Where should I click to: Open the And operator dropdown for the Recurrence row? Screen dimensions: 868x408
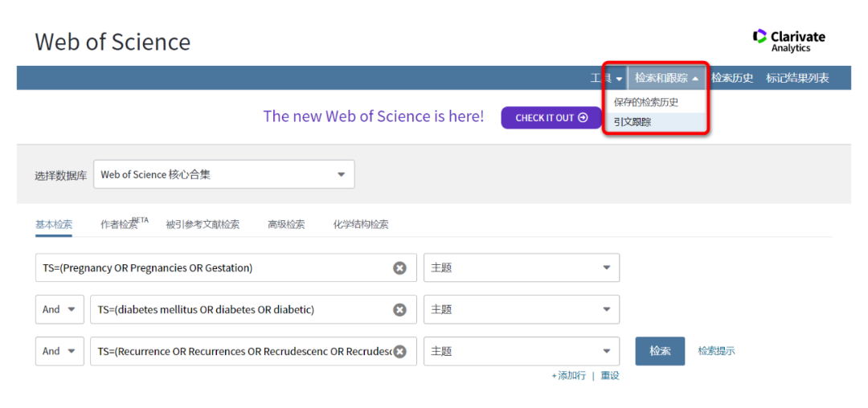pyautogui.click(x=59, y=352)
